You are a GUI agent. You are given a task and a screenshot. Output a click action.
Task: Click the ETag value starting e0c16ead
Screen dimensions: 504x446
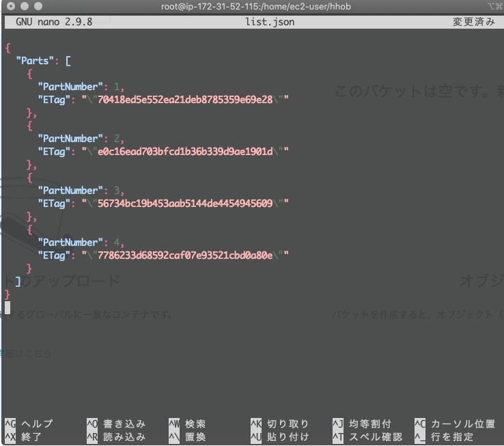185,152
